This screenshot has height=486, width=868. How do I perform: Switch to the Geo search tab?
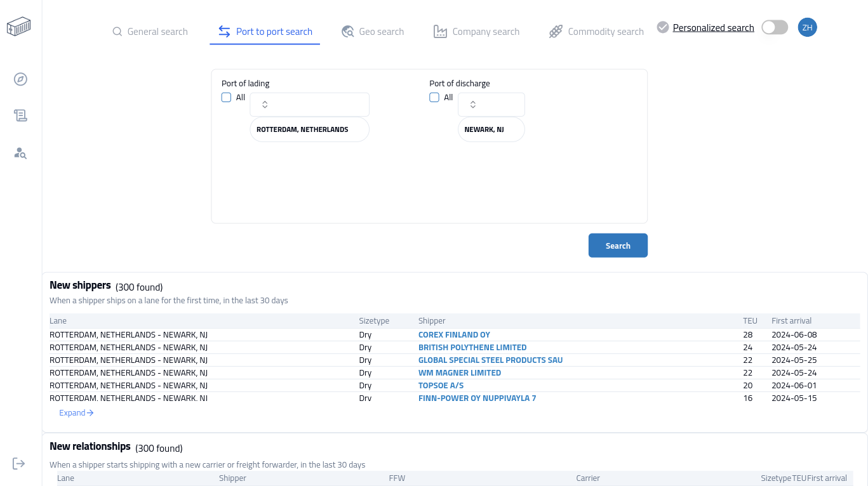point(373,32)
